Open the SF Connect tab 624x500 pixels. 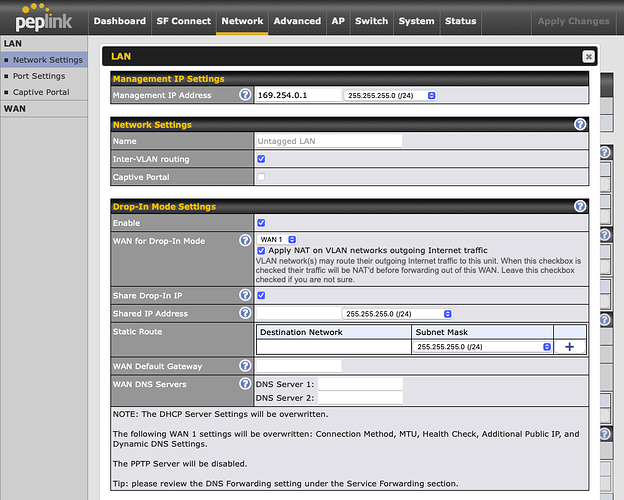tap(183, 21)
